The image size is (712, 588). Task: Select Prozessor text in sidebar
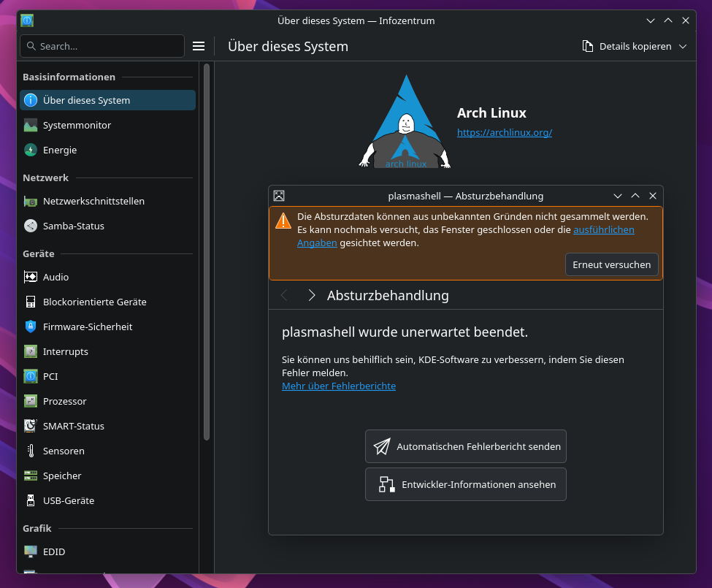coord(64,402)
